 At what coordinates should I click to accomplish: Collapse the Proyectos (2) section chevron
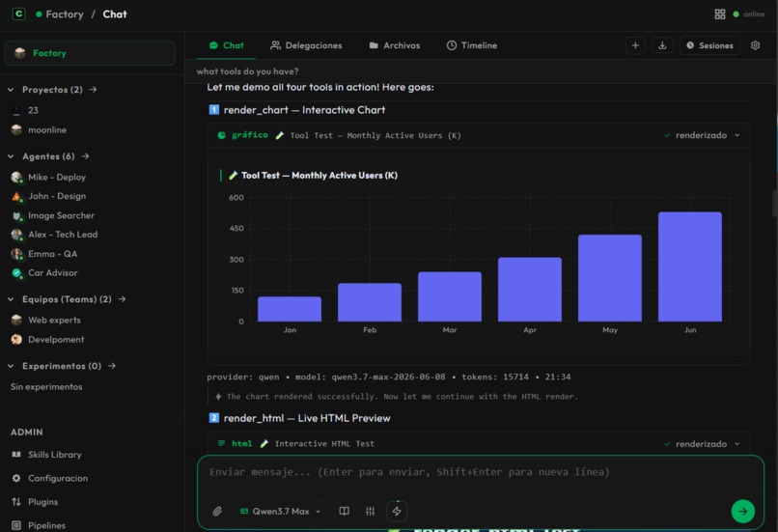coord(11,90)
